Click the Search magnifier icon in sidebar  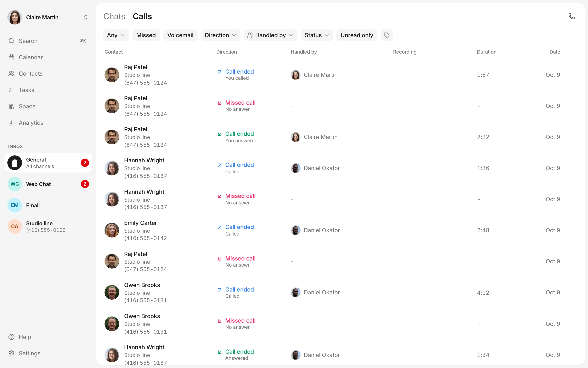pyautogui.click(x=11, y=41)
